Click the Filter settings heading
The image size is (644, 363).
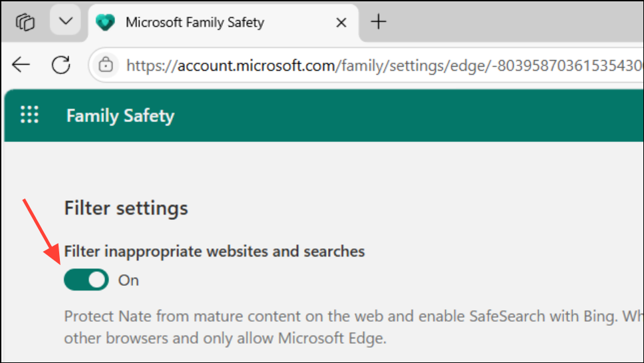click(126, 208)
